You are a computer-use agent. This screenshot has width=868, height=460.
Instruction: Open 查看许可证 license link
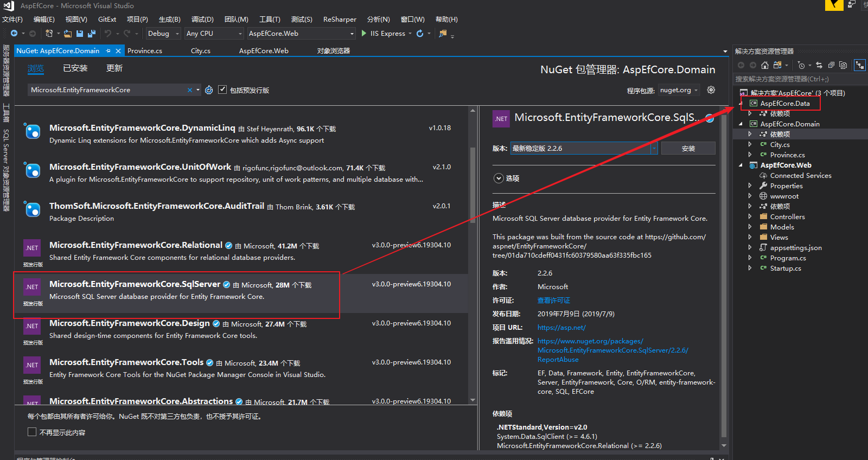coord(554,301)
